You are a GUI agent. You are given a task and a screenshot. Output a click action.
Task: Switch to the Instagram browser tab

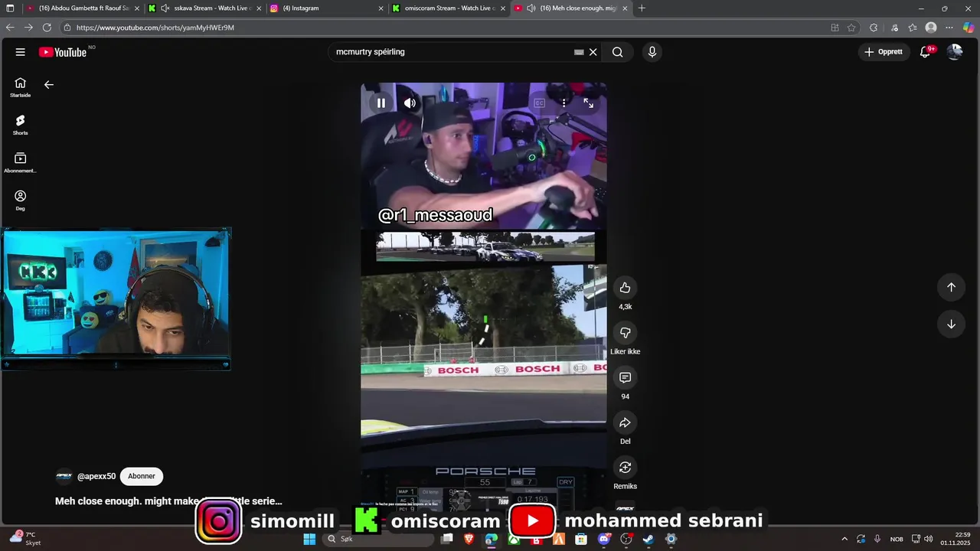327,8
